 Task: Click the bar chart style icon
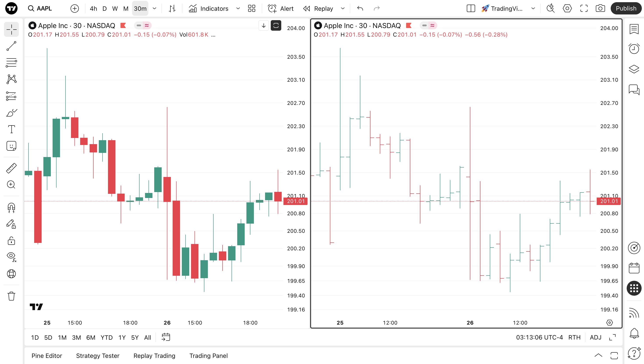click(x=172, y=9)
